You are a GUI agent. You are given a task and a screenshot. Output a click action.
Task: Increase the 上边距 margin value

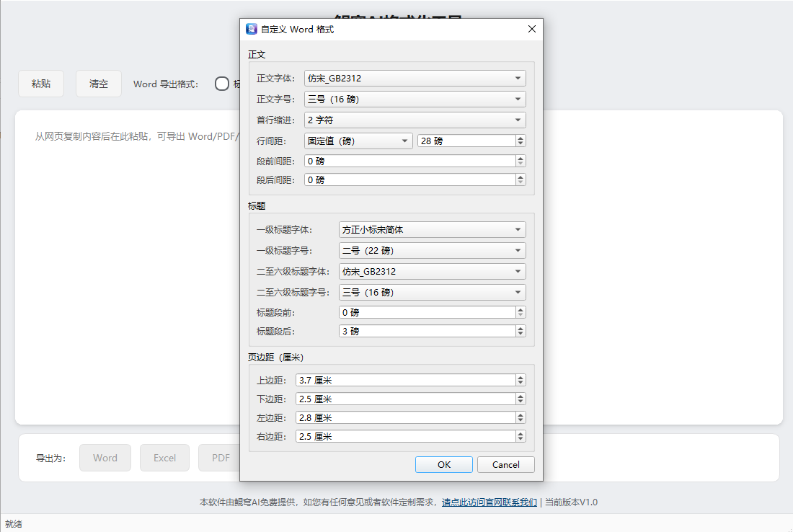tap(520, 376)
